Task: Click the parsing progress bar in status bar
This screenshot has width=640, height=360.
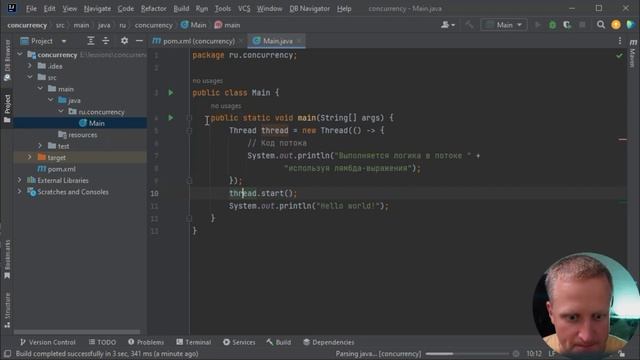Action: [467, 353]
